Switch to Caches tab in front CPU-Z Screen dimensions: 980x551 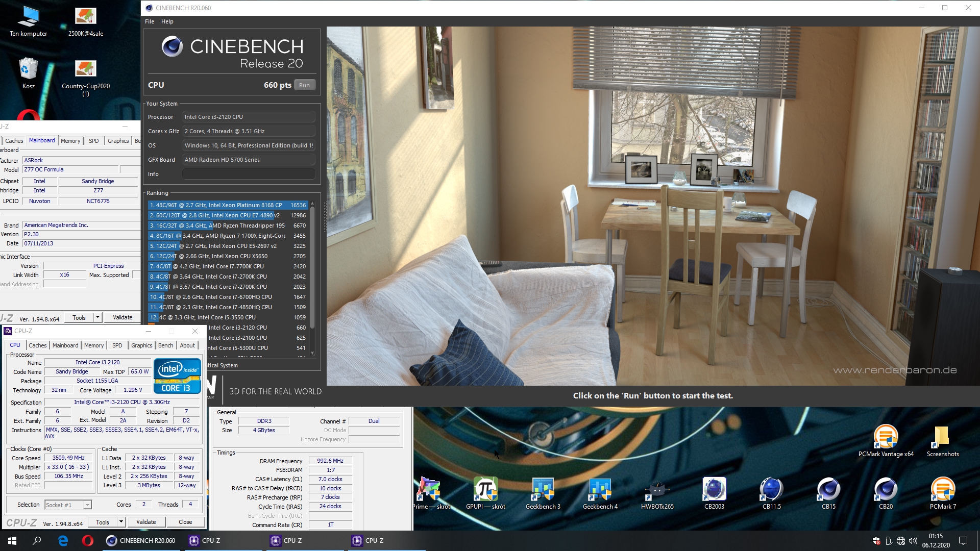tap(38, 345)
